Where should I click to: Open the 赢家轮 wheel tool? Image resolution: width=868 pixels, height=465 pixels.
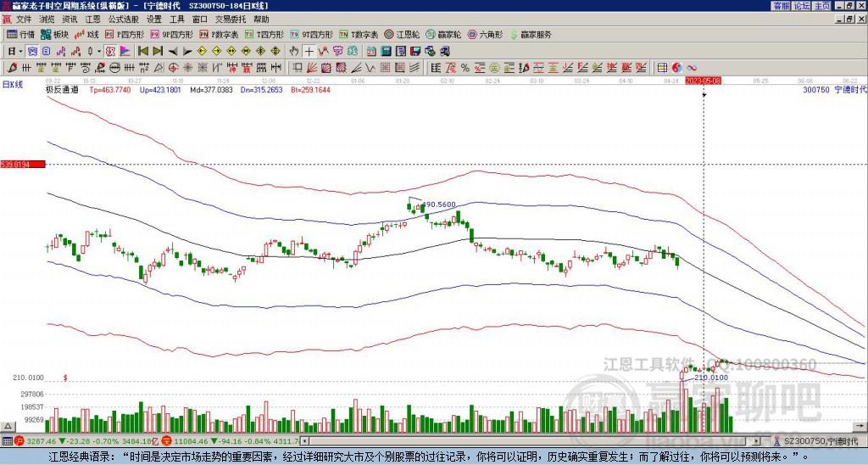tap(443, 34)
